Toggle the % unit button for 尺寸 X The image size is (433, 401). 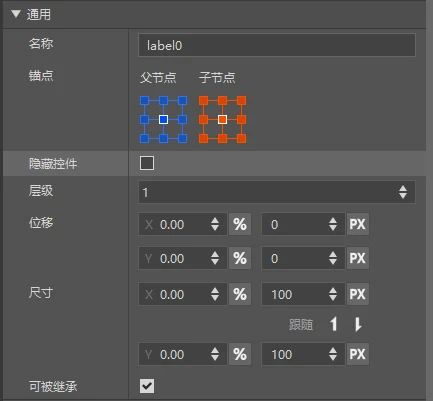click(x=240, y=294)
